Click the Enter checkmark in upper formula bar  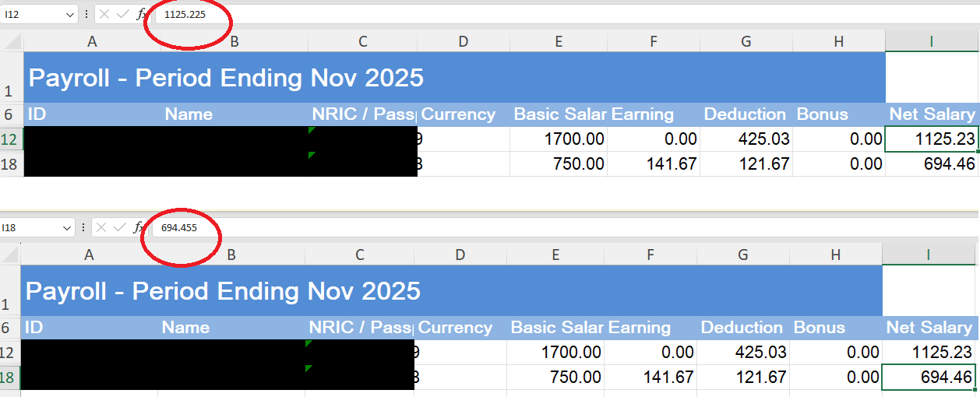[122, 14]
